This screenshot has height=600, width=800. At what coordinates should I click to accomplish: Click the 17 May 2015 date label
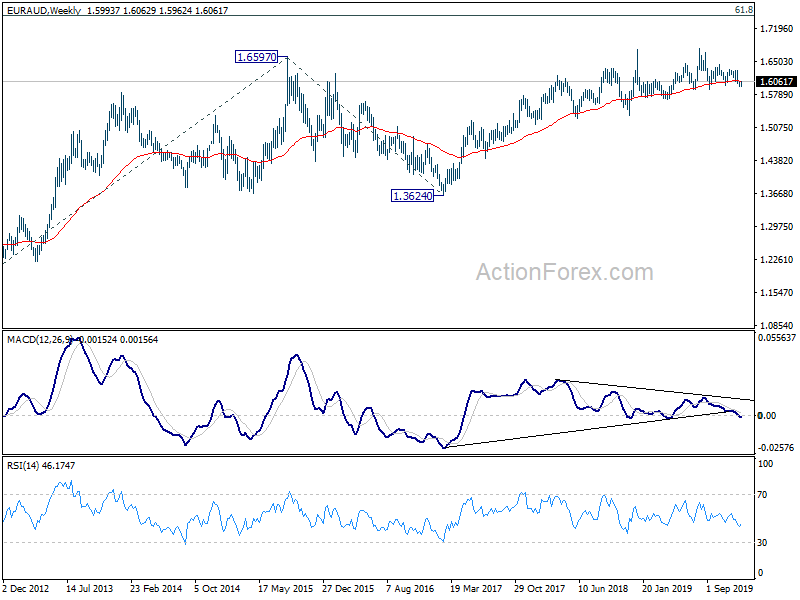point(285,588)
